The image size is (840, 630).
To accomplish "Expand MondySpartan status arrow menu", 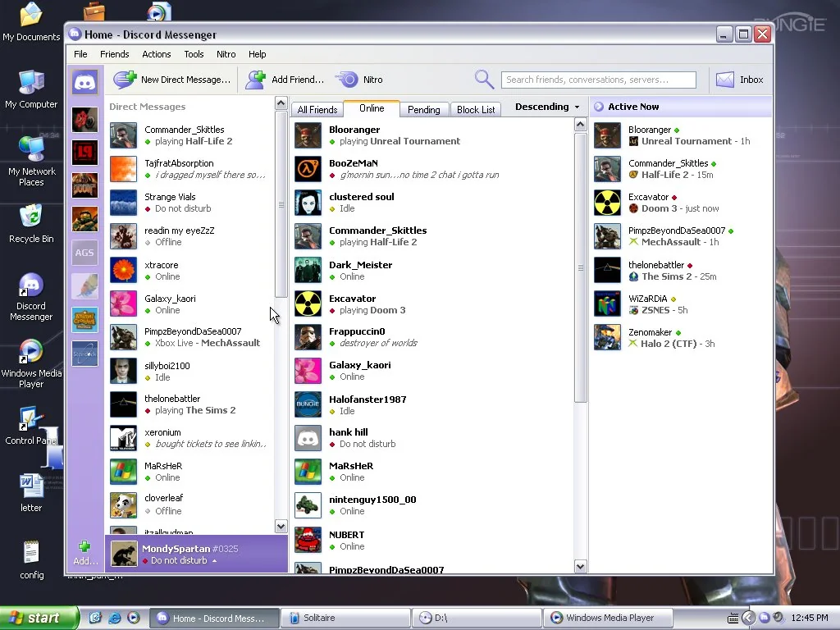I will [215, 561].
